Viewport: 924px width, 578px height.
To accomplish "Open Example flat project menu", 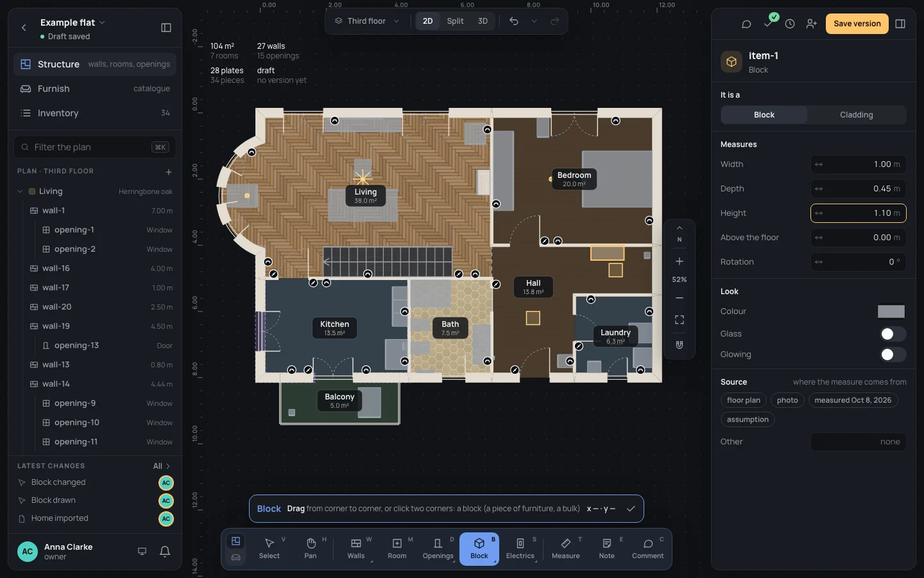I will 73,22.
